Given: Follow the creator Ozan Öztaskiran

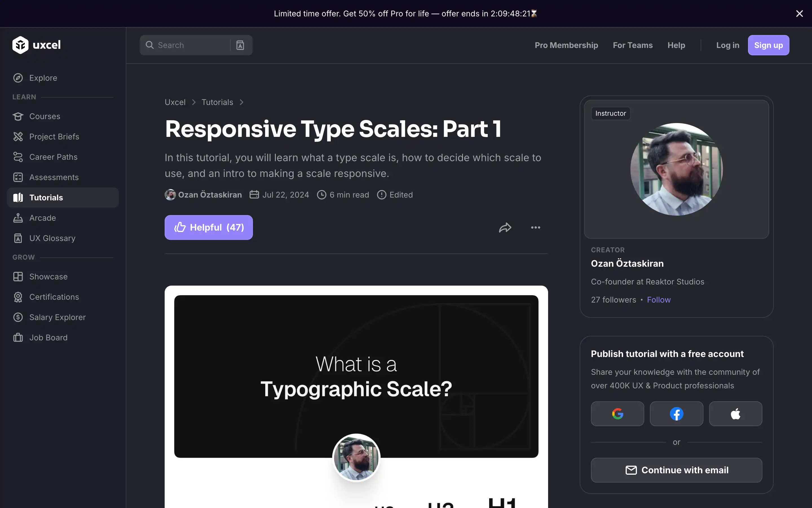Looking at the screenshot, I should (659, 300).
